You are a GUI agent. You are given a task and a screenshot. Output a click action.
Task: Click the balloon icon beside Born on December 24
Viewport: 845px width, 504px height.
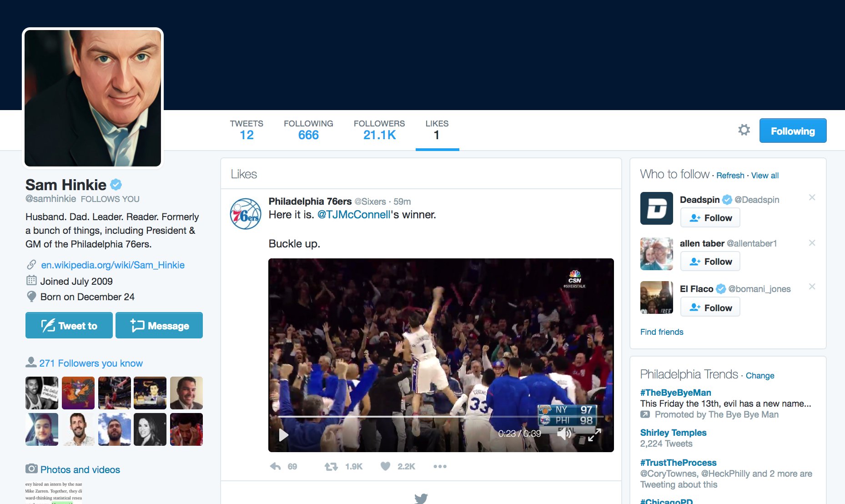pos(31,297)
